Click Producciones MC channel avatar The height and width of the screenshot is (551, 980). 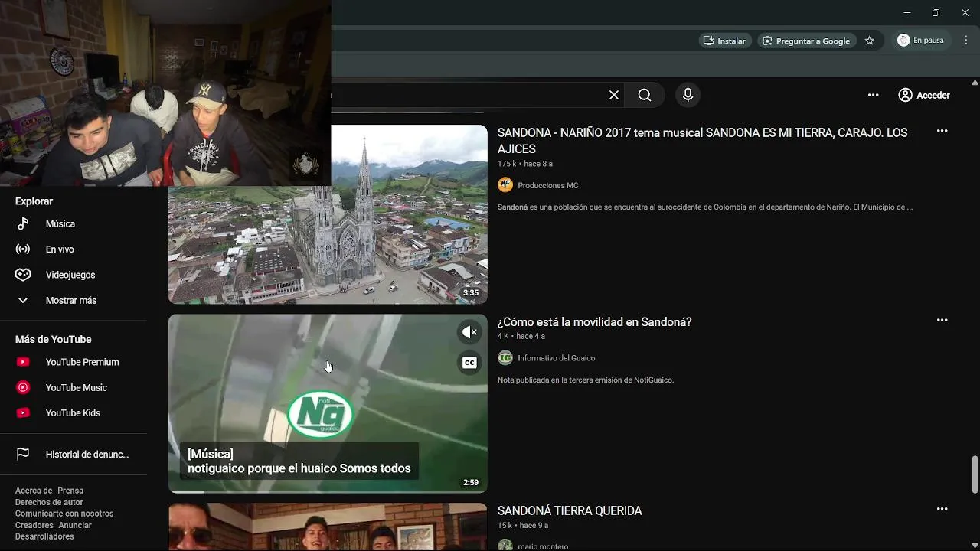point(505,185)
